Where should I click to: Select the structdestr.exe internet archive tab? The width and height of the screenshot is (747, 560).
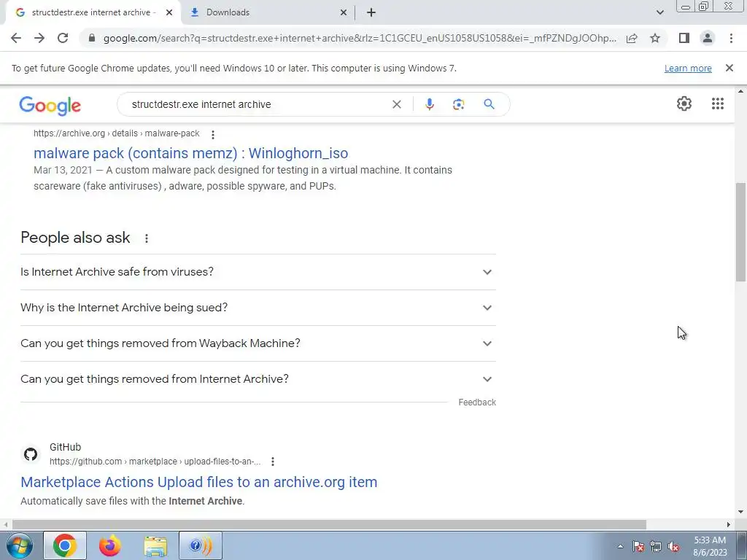click(93, 12)
